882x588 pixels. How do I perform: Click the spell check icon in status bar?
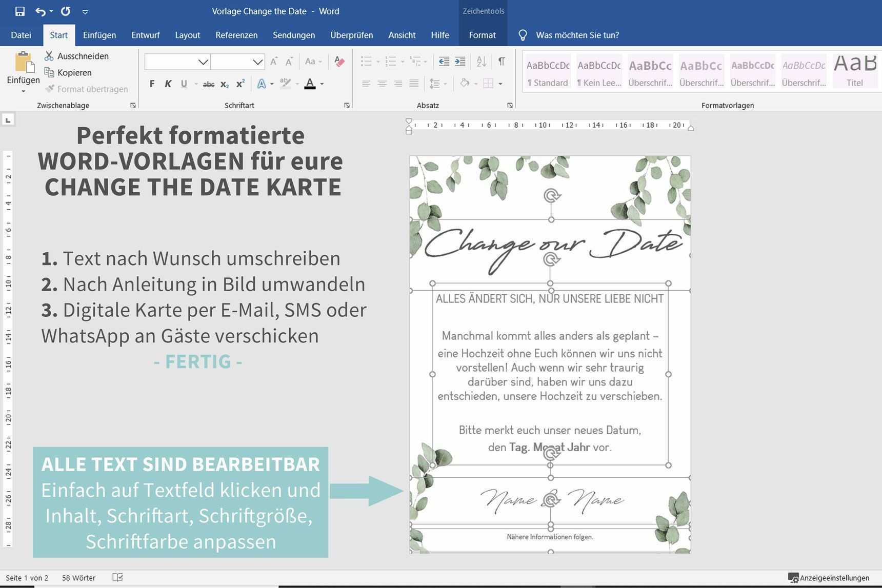click(117, 578)
